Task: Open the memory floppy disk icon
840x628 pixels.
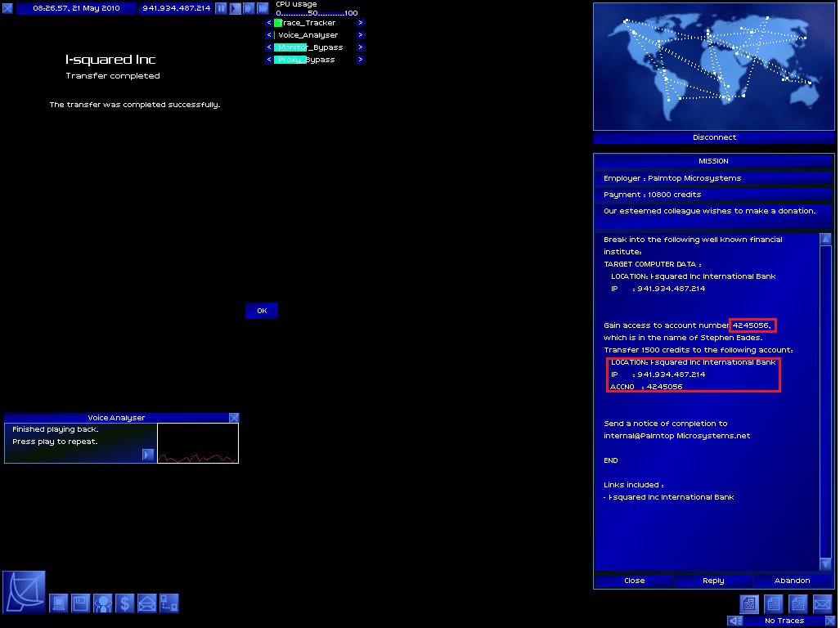Action: (x=80, y=603)
